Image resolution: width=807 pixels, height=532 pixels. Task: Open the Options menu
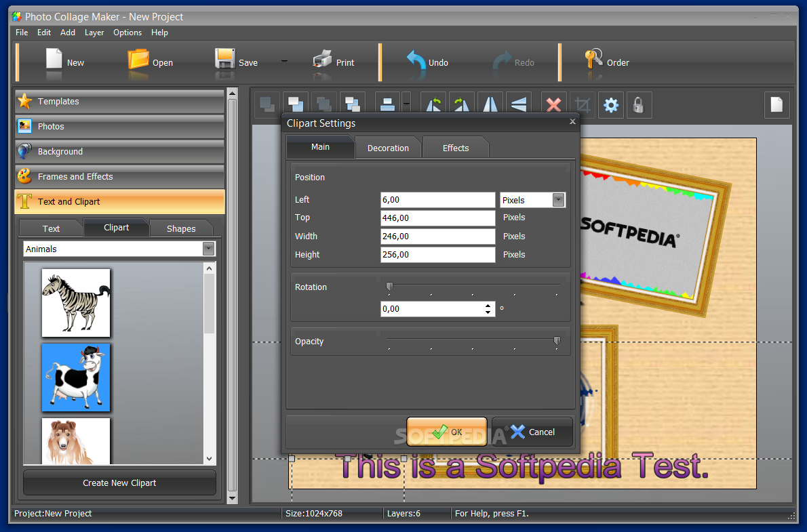(x=127, y=33)
